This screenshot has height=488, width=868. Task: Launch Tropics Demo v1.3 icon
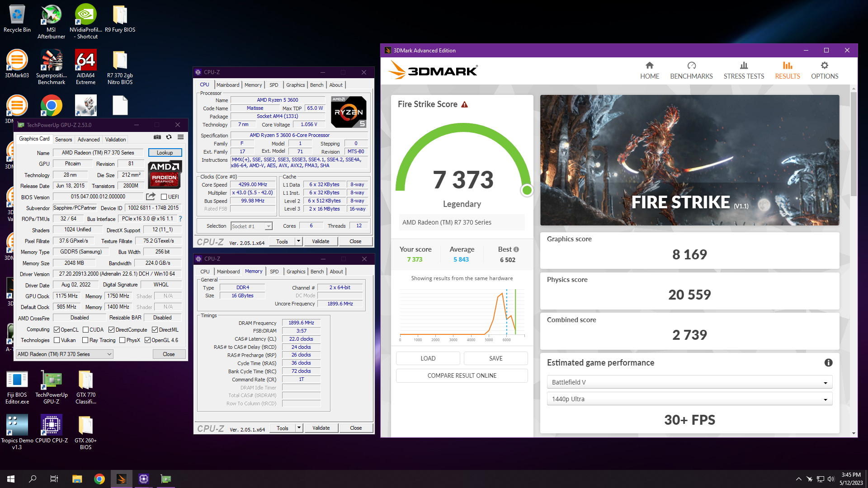17,432
